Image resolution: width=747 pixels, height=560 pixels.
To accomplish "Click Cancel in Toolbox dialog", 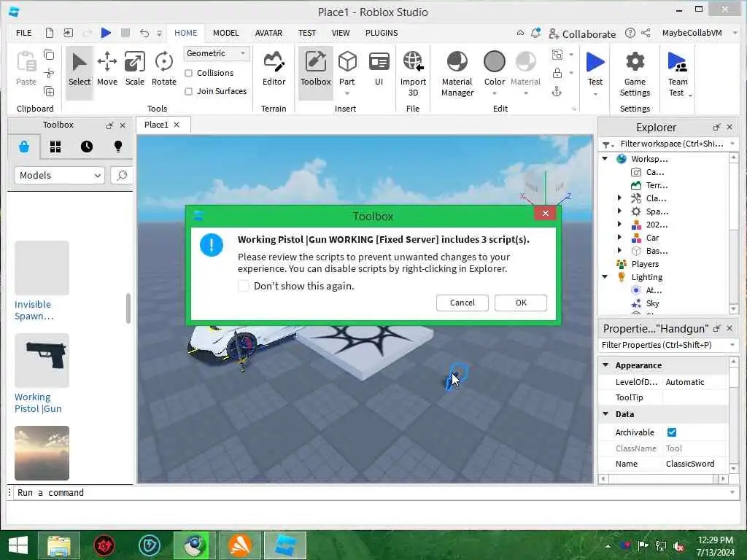I will click(x=462, y=303).
